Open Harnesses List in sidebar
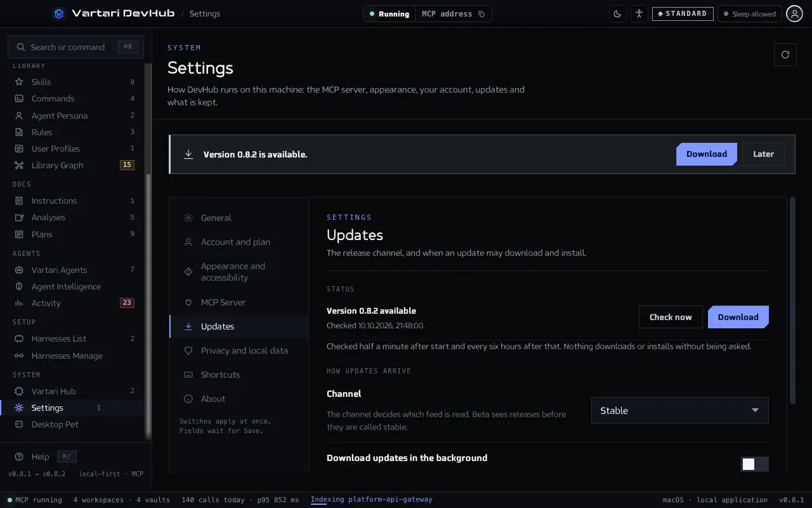This screenshot has height=508, width=812. pyautogui.click(x=74, y=338)
